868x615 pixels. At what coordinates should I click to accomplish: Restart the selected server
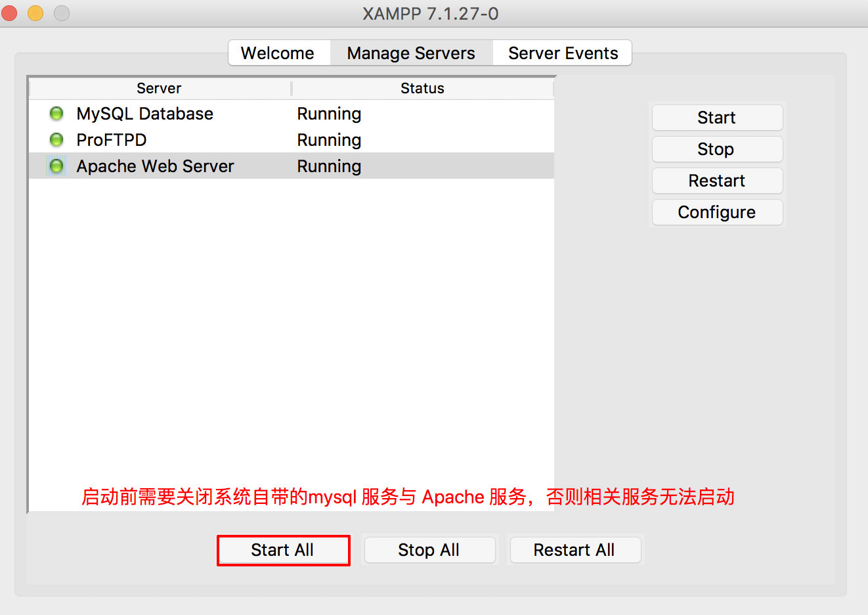click(x=717, y=181)
